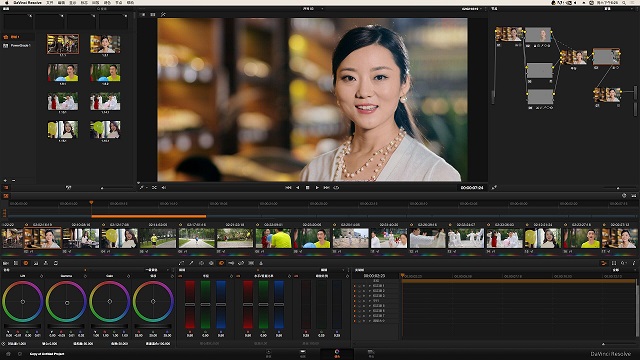
Task: Click the stop button under the viewer
Action: (x=307, y=188)
